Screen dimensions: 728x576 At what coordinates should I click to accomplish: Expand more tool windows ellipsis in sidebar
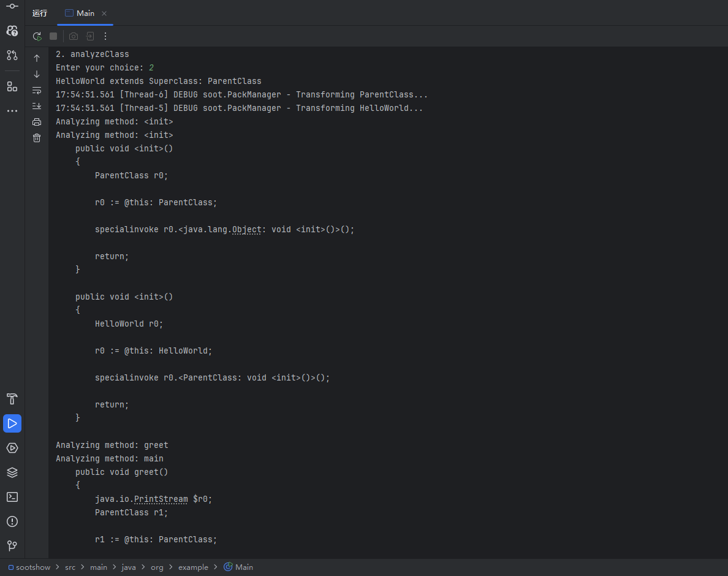pyautogui.click(x=12, y=111)
